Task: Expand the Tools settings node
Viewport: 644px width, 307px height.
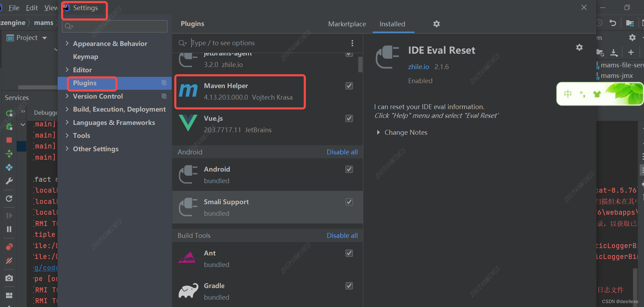Action: click(67, 136)
